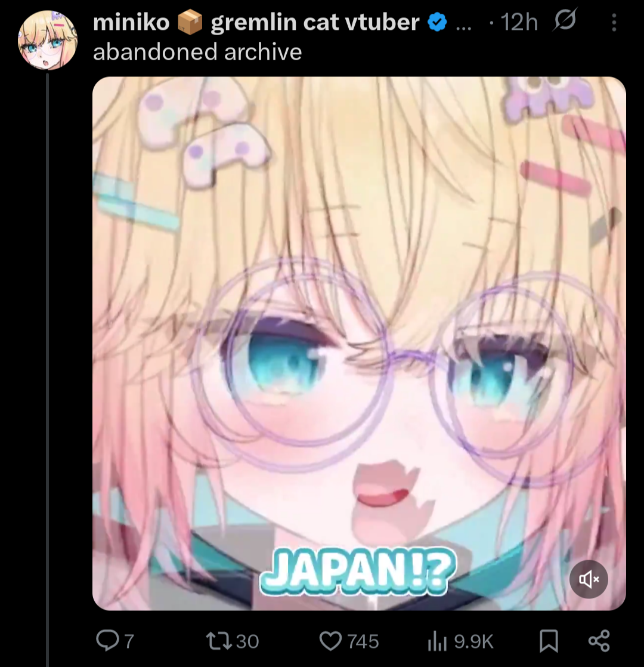Bookmark the post with bookmark icon
Screen dimensions: 644x667
(x=549, y=641)
